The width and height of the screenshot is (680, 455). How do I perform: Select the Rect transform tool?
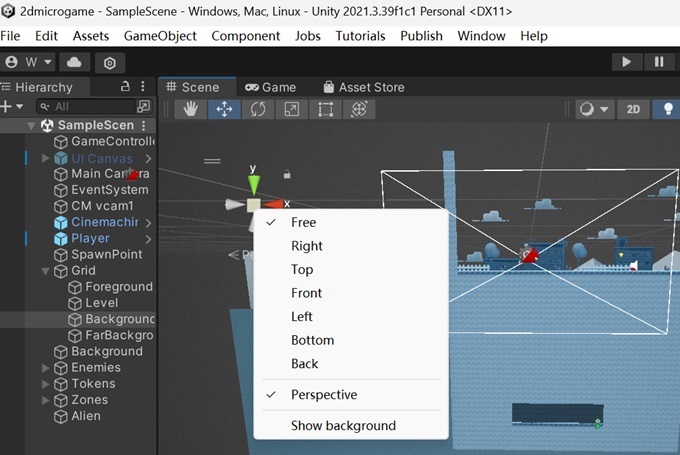[x=325, y=109]
